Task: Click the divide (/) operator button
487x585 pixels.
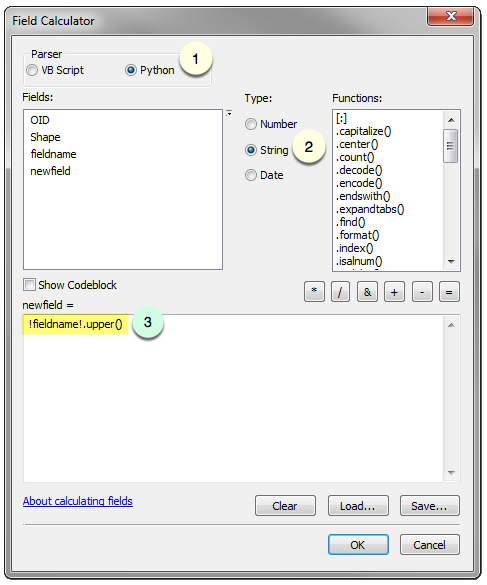Action: pyautogui.click(x=340, y=291)
